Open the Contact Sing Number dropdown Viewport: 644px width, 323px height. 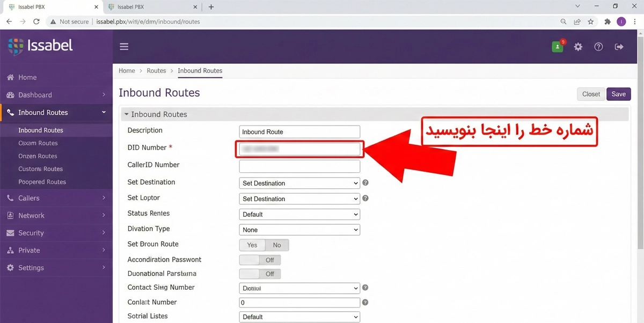pyautogui.click(x=299, y=288)
